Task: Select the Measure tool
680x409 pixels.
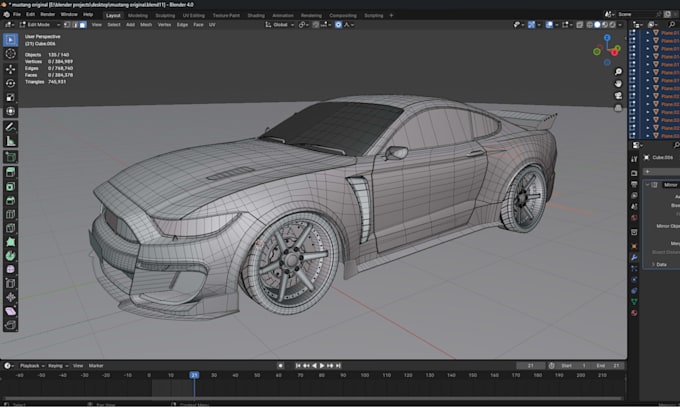Action: 10,141
